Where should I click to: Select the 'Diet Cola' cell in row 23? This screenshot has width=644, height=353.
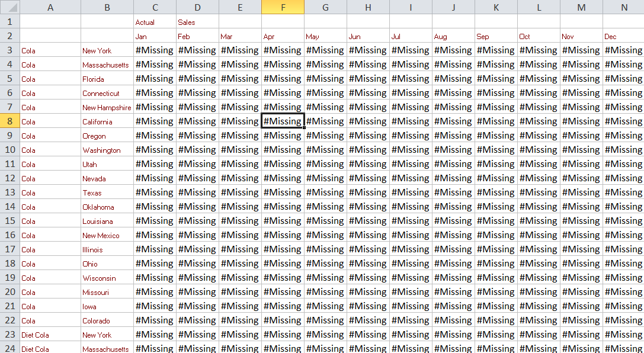(50, 335)
